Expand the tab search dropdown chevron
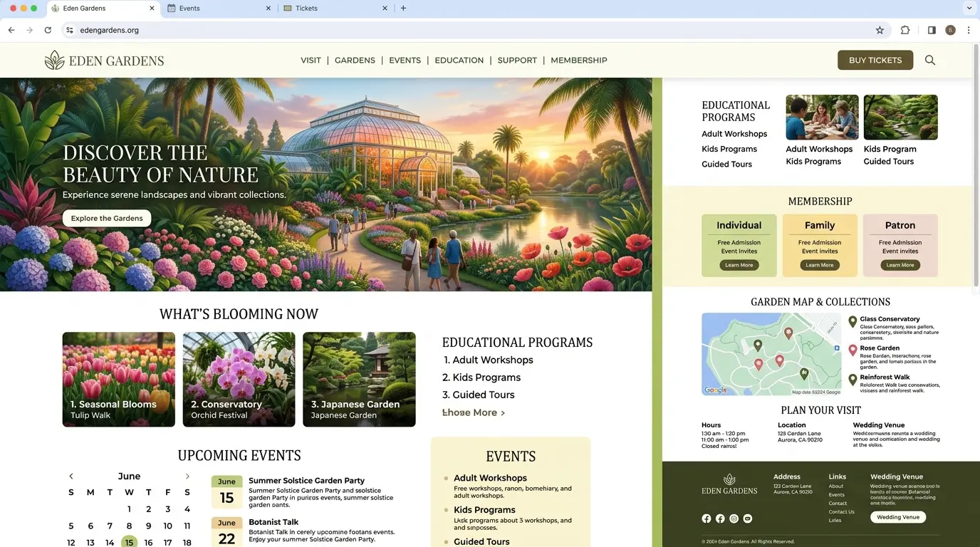This screenshot has height=547, width=980. [x=969, y=9]
